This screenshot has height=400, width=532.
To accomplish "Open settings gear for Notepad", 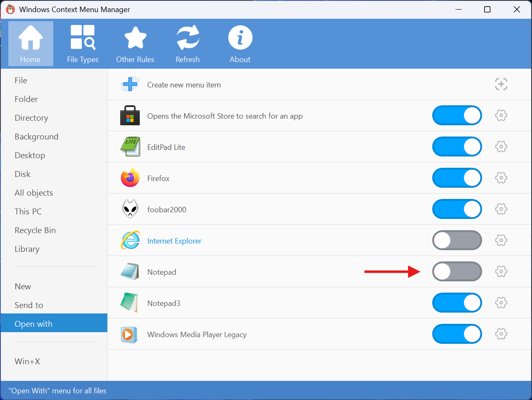I will pyautogui.click(x=501, y=271).
